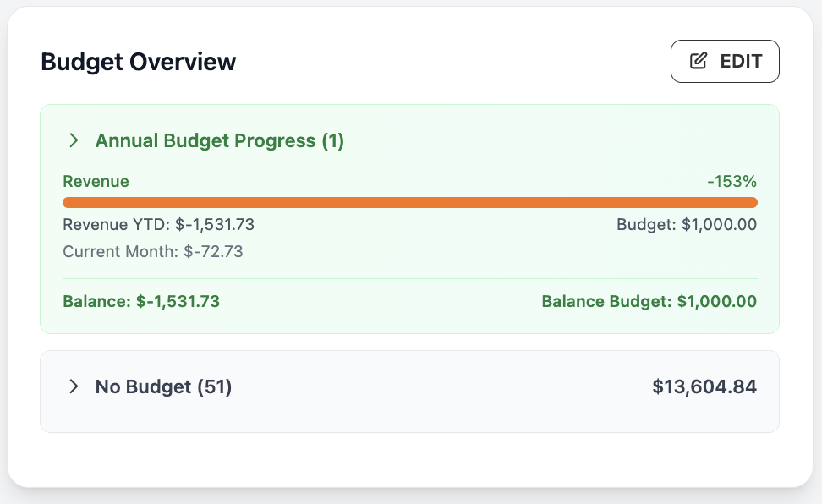Screen dimensions: 822x504
Task: Select the Annual Budget Progress card
Action: click(x=410, y=218)
